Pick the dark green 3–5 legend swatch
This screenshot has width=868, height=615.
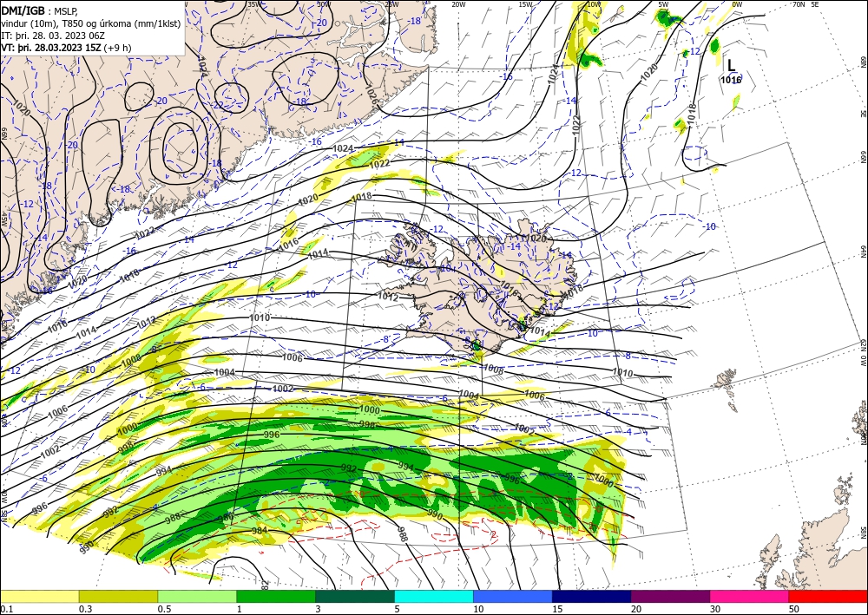[x=355, y=596]
